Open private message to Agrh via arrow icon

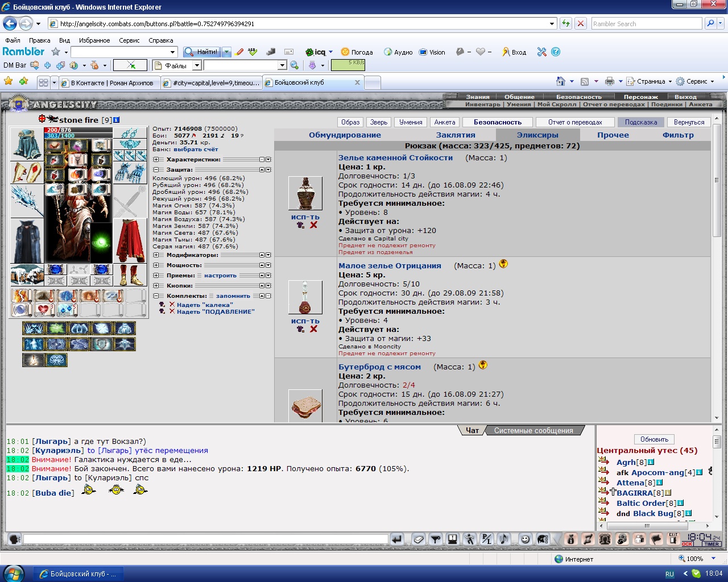(x=603, y=462)
